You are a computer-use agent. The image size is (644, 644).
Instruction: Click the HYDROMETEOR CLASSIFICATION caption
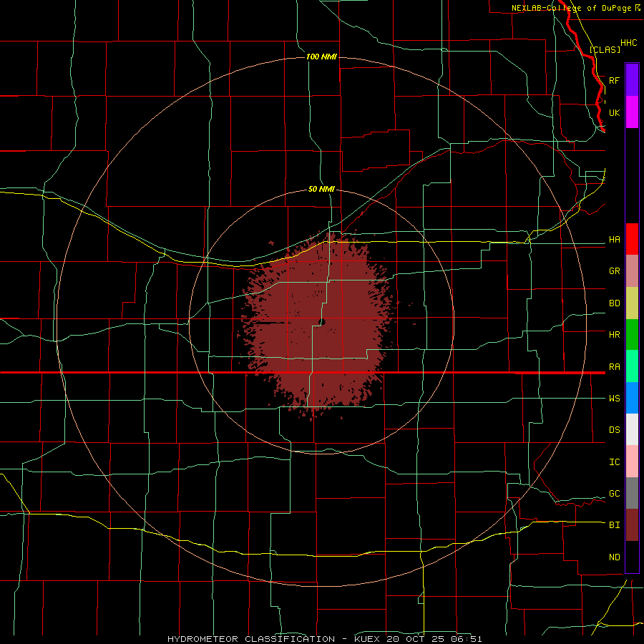click(251, 639)
